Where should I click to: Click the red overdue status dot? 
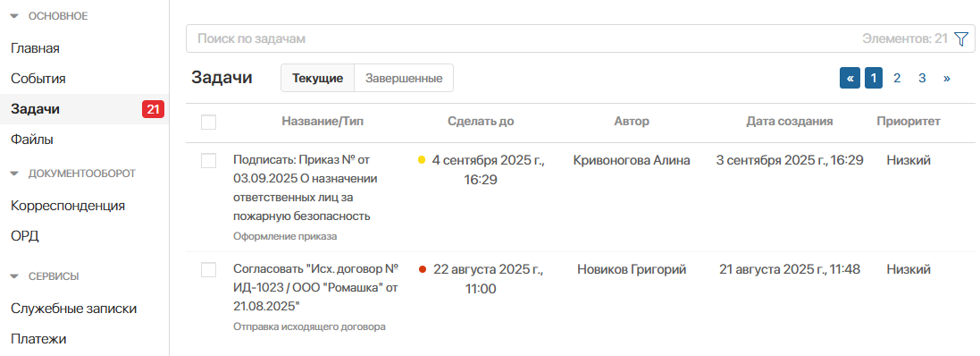coord(422,269)
